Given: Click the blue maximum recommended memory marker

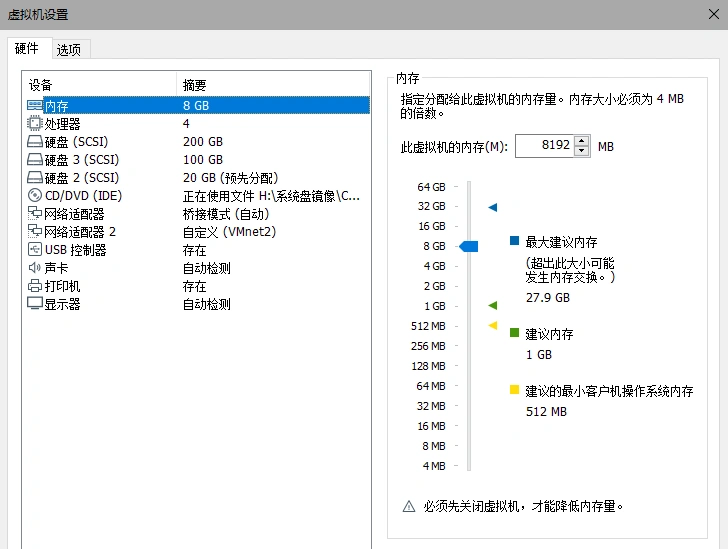Looking at the screenshot, I should click(493, 207).
